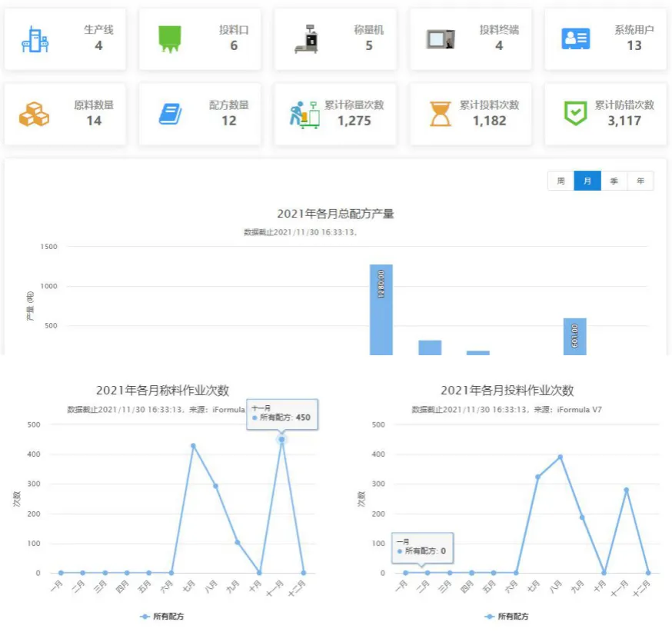Click the blue book recipe count (配方数量) icon
This screenshot has width=672, height=632.
pyautogui.click(x=170, y=114)
